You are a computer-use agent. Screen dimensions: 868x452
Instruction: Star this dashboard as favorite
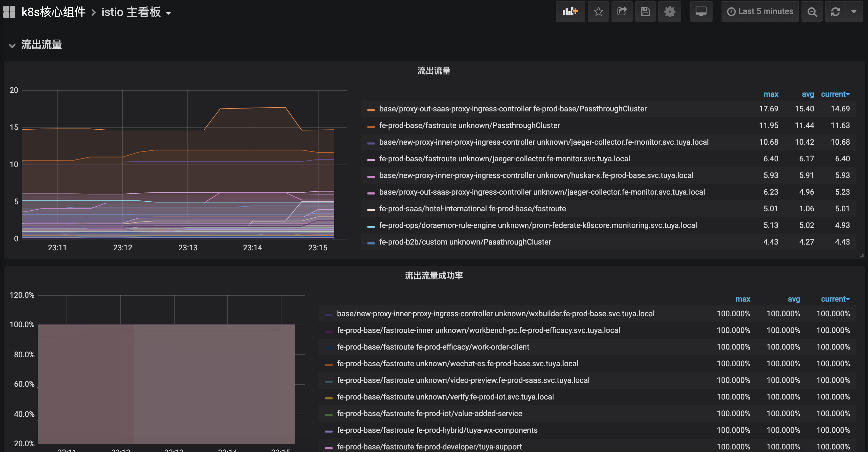pos(598,12)
